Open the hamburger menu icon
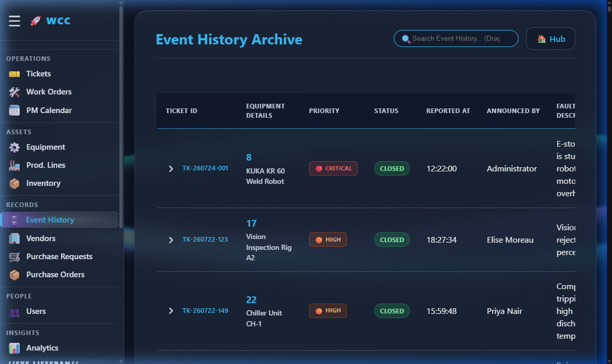Viewport: 612px width, 364px height. coord(14,21)
